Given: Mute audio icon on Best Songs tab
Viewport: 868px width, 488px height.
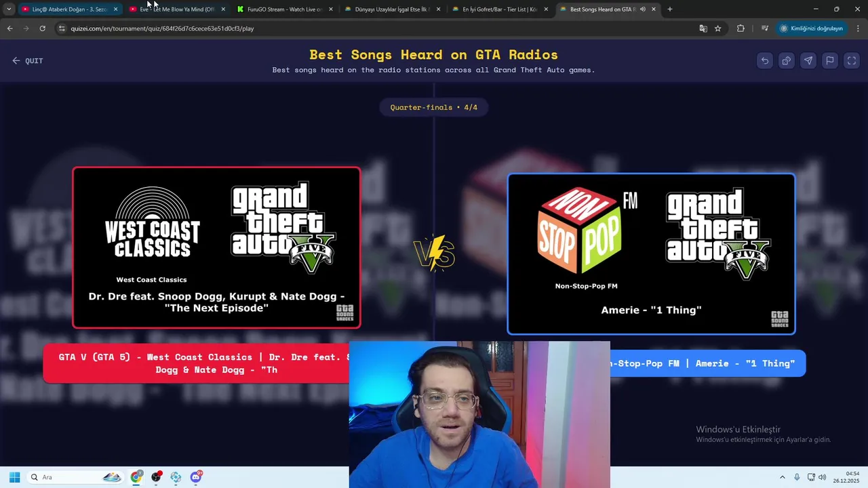Looking at the screenshot, I should click(x=643, y=9).
